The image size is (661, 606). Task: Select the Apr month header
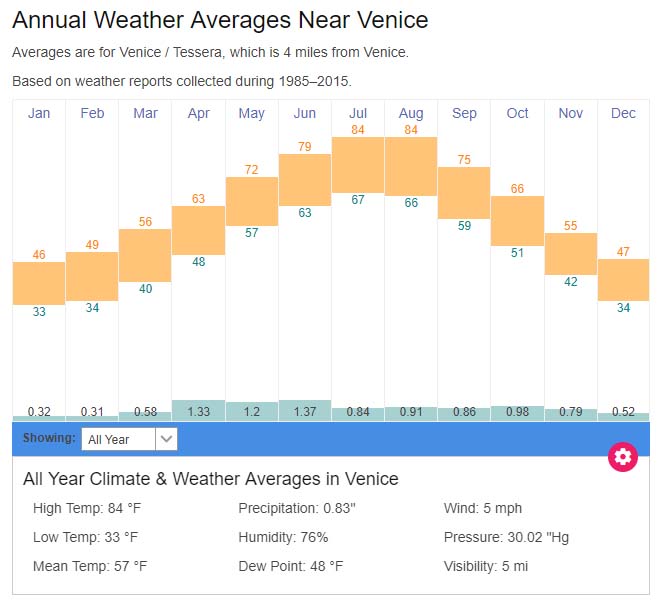(x=198, y=114)
